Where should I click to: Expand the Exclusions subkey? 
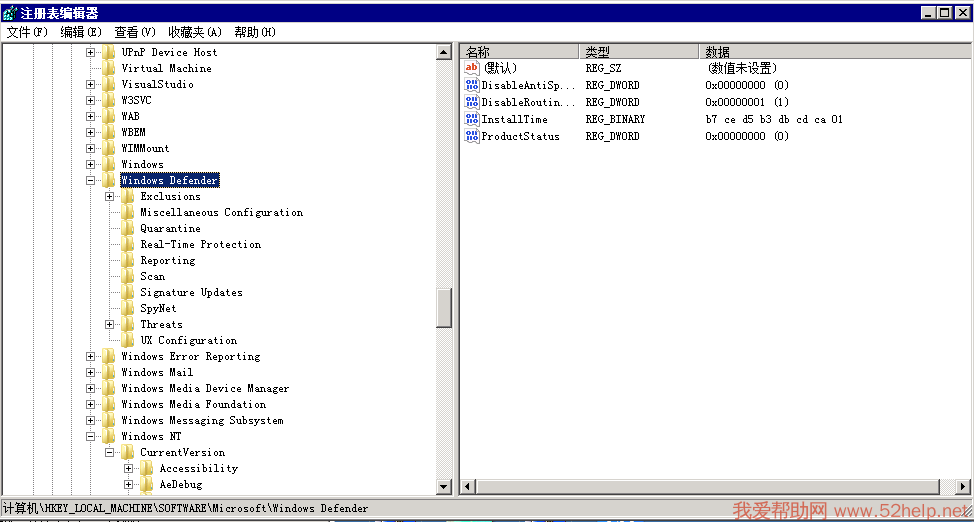(x=110, y=197)
